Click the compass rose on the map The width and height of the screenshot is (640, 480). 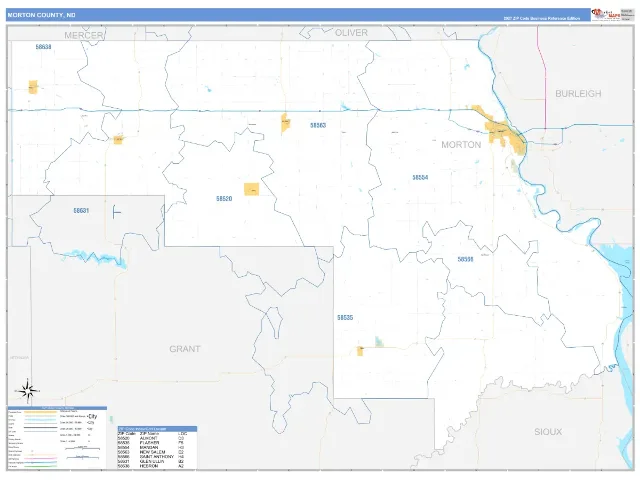click(27, 391)
